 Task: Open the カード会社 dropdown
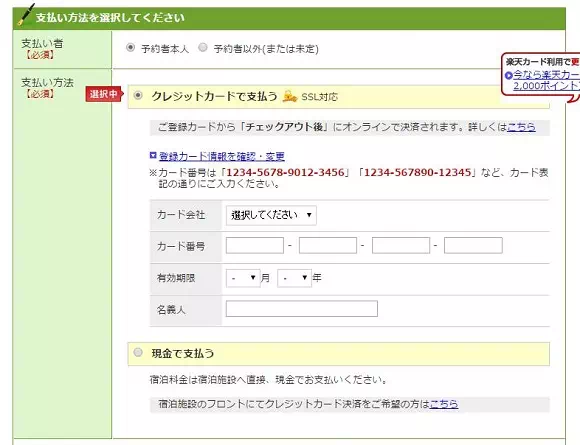[271, 215]
